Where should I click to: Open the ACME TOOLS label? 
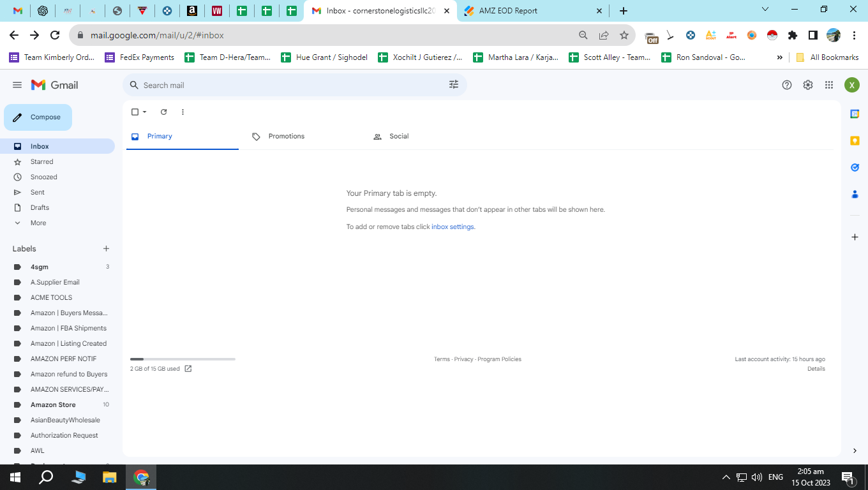(57, 297)
